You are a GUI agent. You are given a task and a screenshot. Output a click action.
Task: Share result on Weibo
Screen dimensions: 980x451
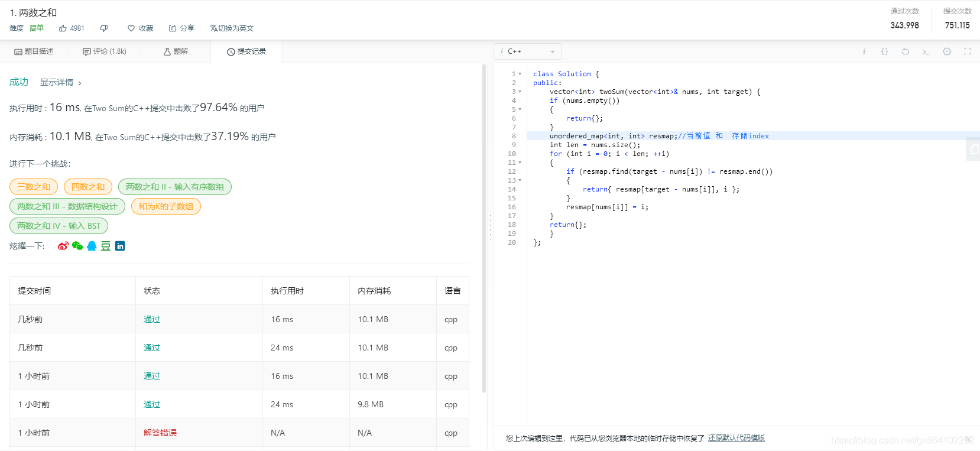click(63, 246)
